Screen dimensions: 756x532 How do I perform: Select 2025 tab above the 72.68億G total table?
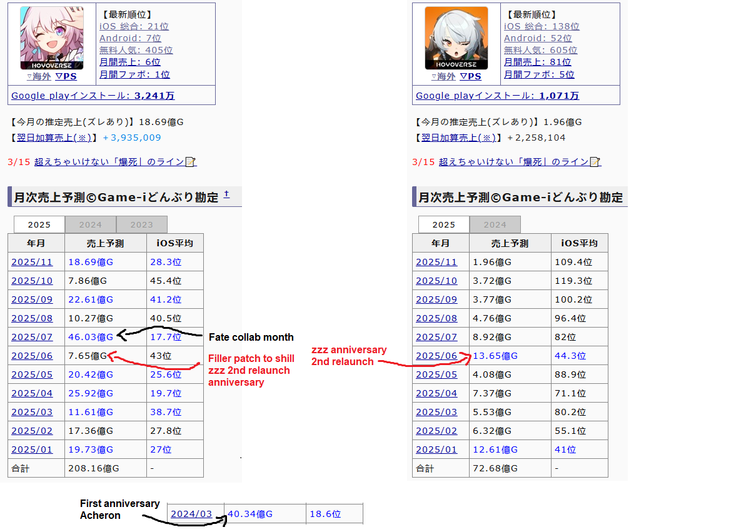pyautogui.click(x=444, y=224)
